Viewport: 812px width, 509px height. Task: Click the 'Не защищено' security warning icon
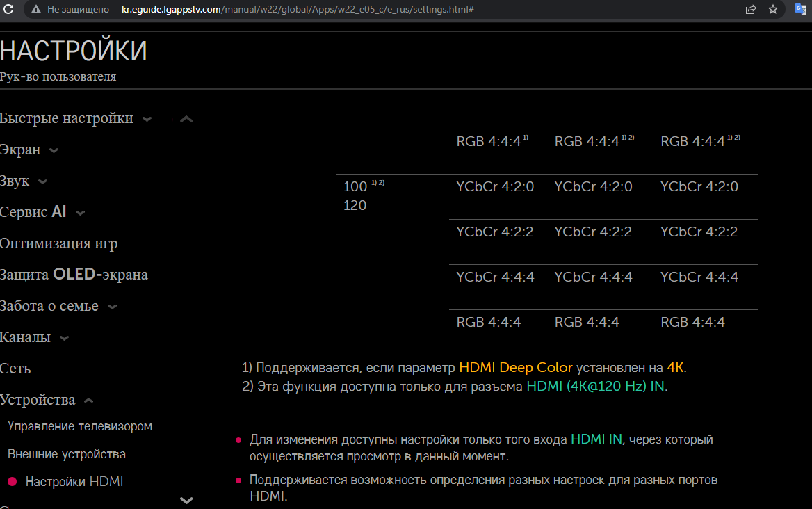36,10
